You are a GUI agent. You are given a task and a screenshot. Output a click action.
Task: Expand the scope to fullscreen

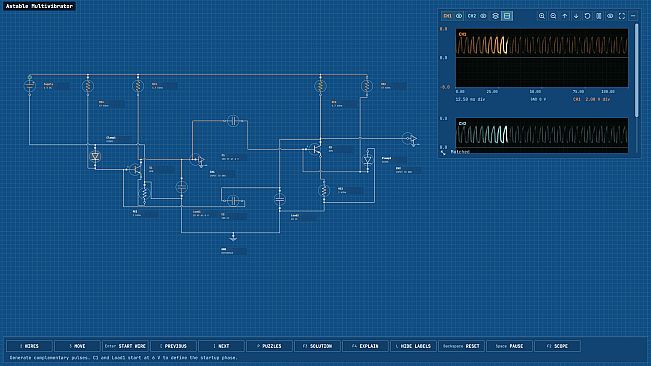point(622,16)
